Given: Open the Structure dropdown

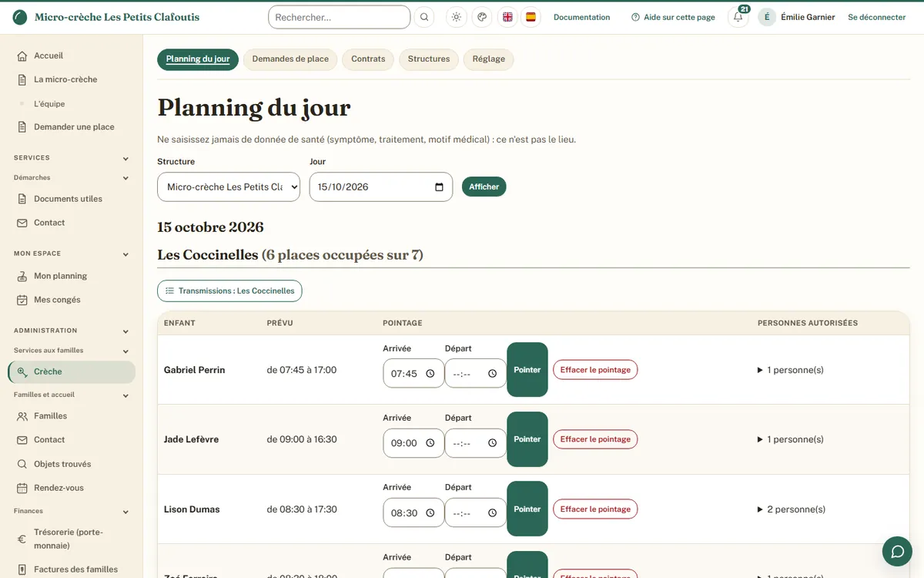Looking at the screenshot, I should click(x=229, y=187).
